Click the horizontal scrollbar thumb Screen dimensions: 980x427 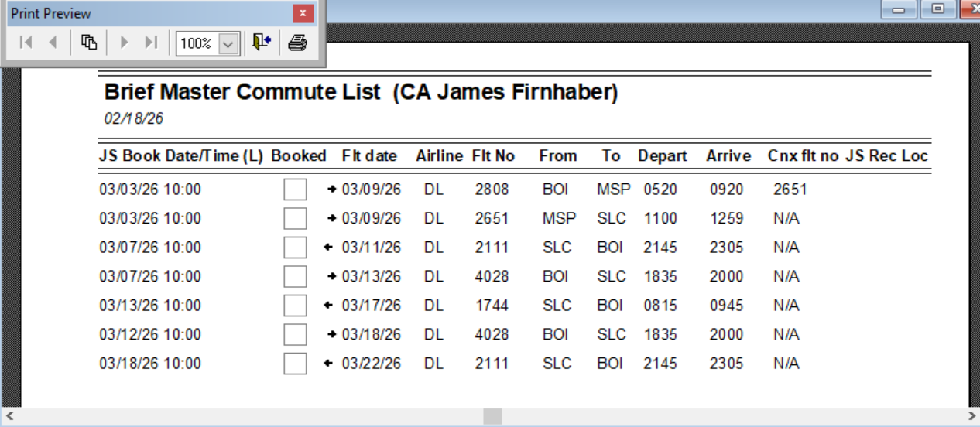(x=492, y=417)
